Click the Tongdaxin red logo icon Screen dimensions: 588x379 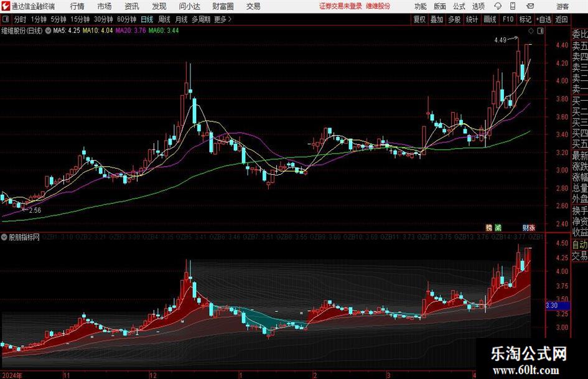[x=6, y=6]
